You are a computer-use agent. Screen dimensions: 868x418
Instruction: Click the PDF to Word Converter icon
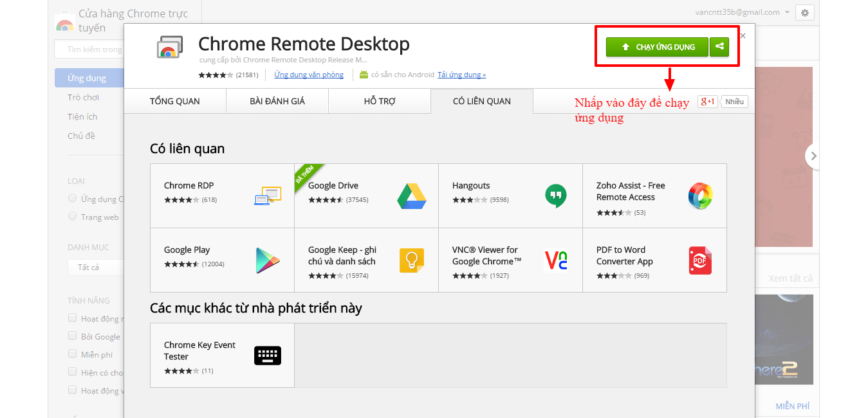pos(700,260)
